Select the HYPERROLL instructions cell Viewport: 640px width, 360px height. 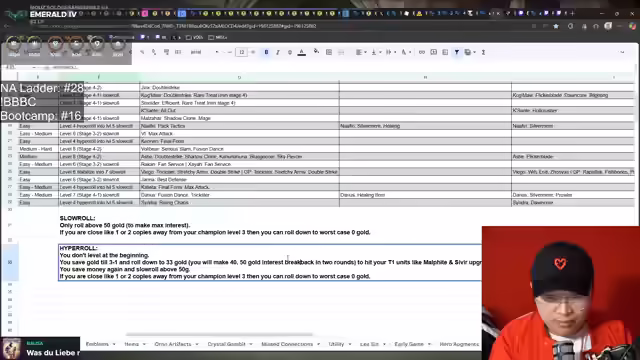pyautogui.click(x=270, y=262)
